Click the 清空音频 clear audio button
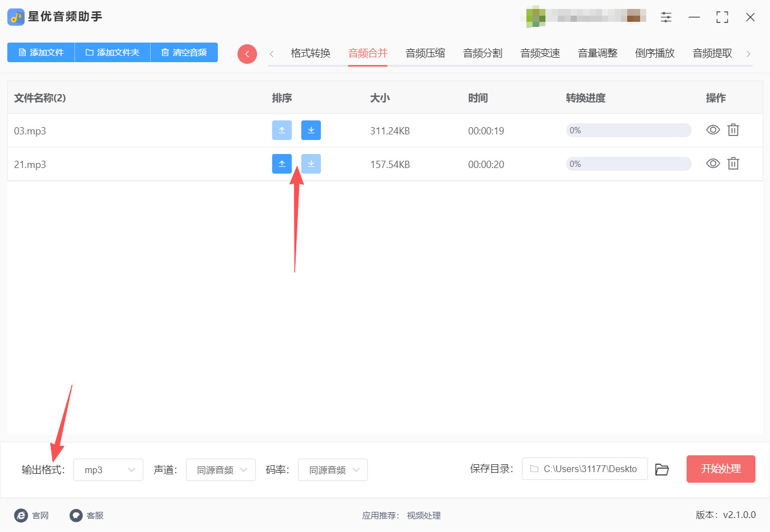The image size is (770, 532). (184, 52)
